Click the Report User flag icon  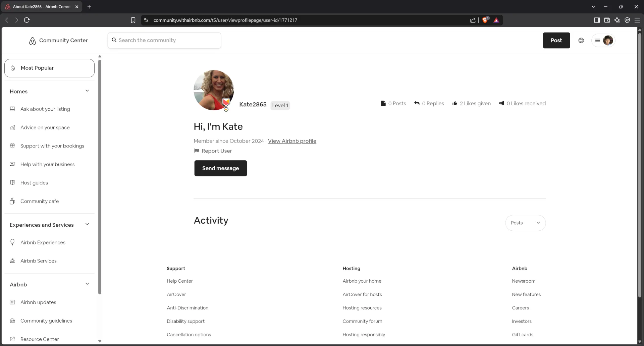pyautogui.click(x=197, y=151)
